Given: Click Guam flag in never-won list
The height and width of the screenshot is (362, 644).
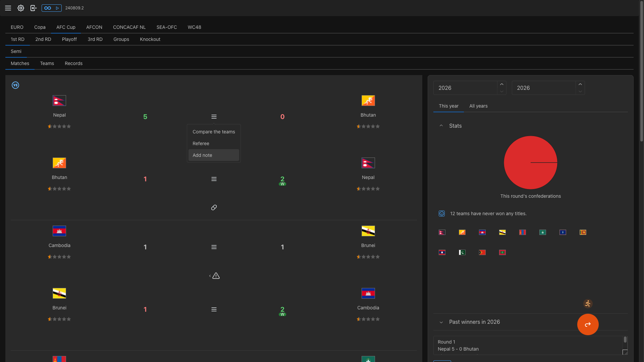Looking at the screenshot, I should 563,232.
